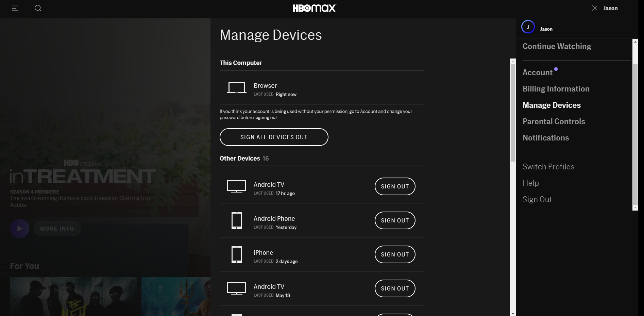644x316 pixels.
Task: Sign out the Android Phone device
Action: [x=395, y=220]
